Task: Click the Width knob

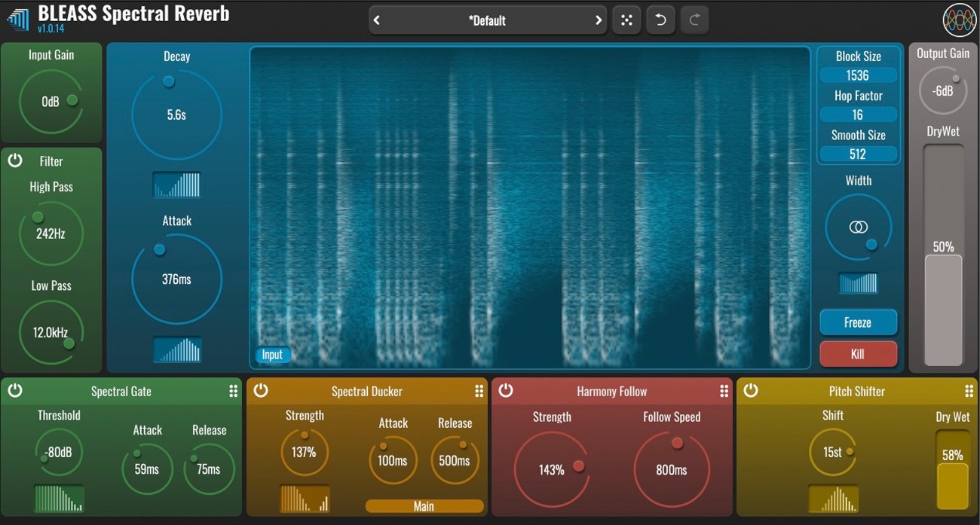Action: (858, 227)
